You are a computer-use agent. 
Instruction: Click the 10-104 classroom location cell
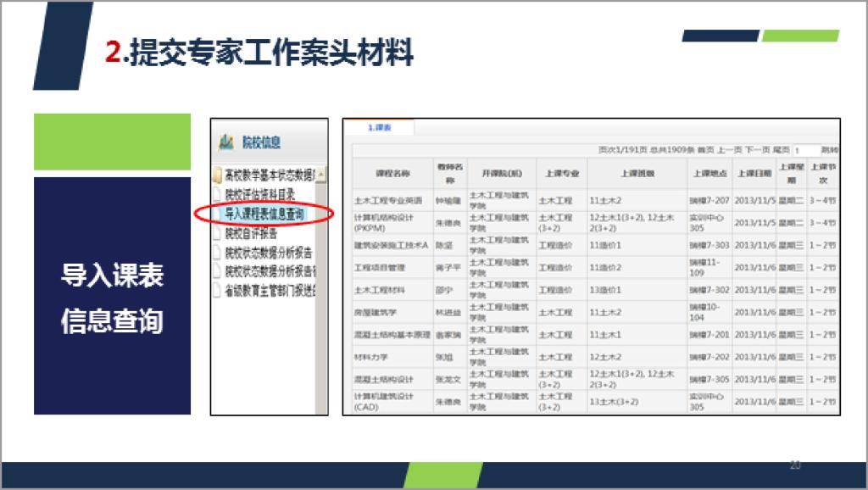[709, 312]
